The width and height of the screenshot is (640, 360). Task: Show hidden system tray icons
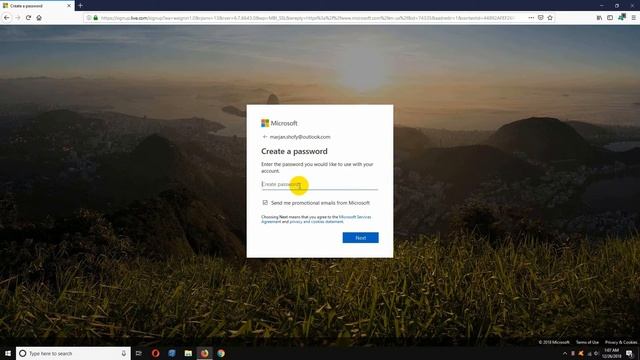565,353
